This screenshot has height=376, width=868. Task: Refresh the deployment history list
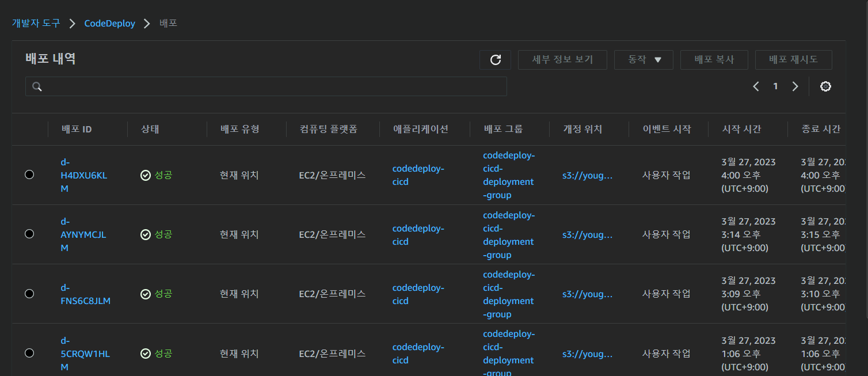495,60
